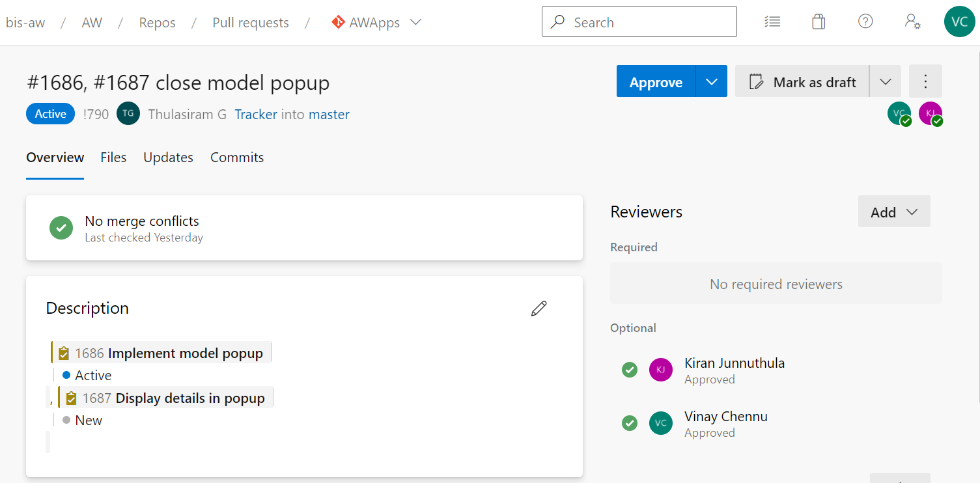Click Kiran Junnuthula's reviewer avatar
The height and width of the screenshot is (483, 980).
tap(660, 369)
